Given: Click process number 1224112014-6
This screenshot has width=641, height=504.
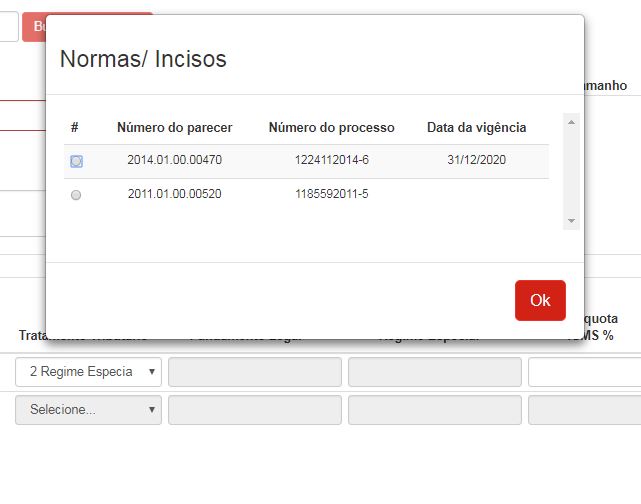Looking at the screenshot, I should click(x=332, y=160).
